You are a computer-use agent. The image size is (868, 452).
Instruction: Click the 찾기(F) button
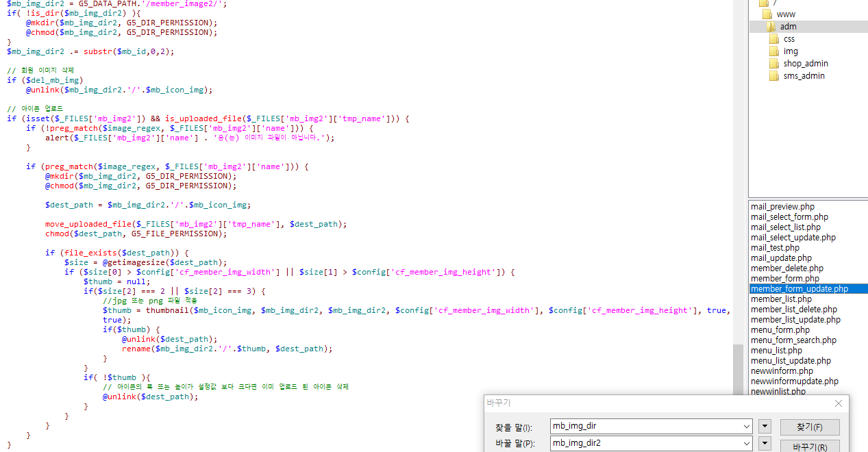coord(810,427)
